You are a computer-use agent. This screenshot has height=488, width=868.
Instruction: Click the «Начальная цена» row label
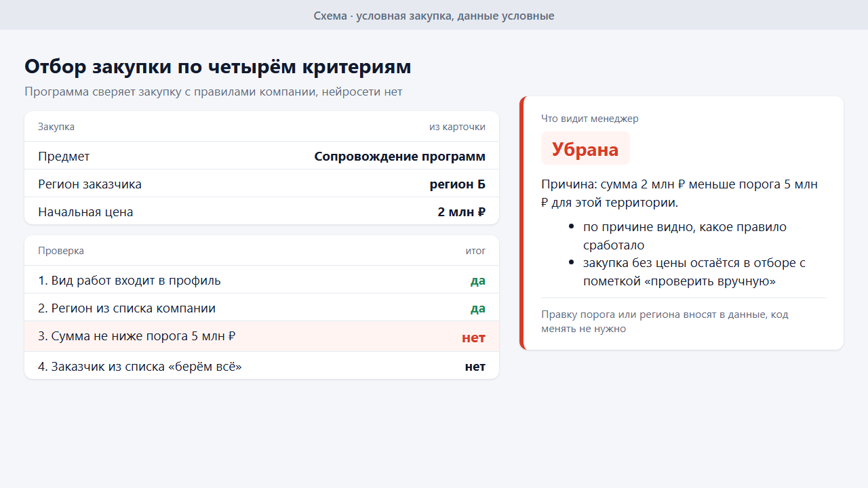tap(85, 212)
